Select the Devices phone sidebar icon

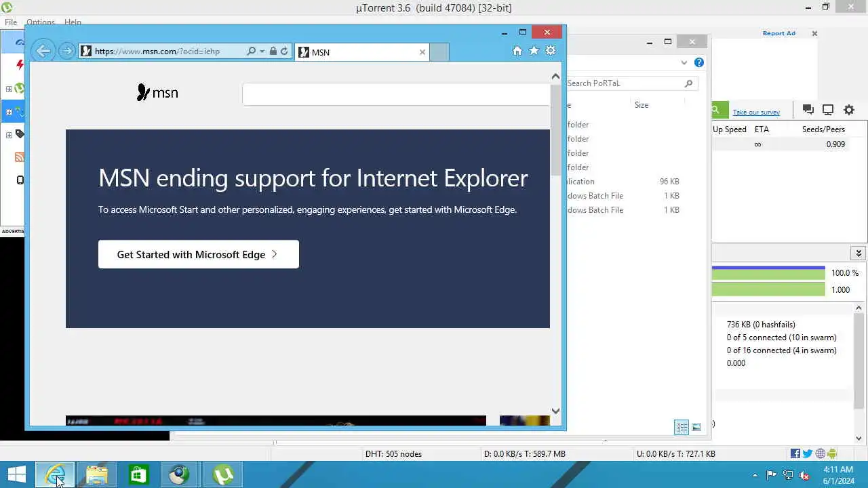pyautogui.click(x=20, y=180)
